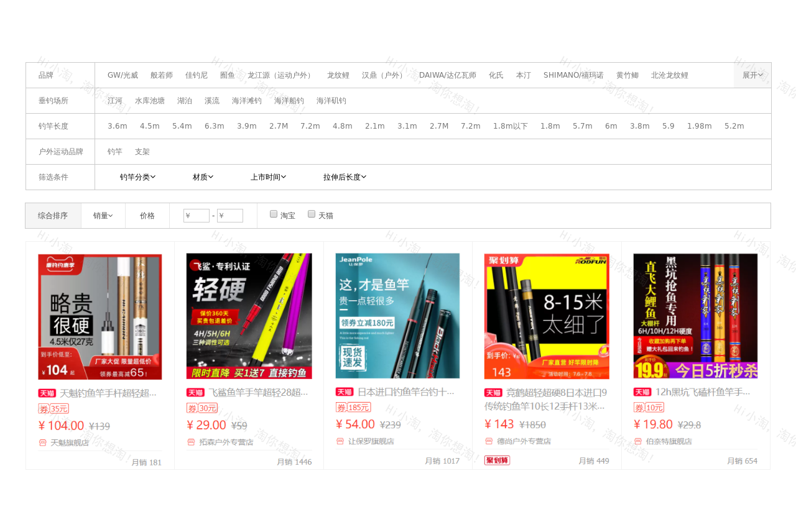
Task: Open the 上市时间 filter dropdown
Action: point(268,177)
